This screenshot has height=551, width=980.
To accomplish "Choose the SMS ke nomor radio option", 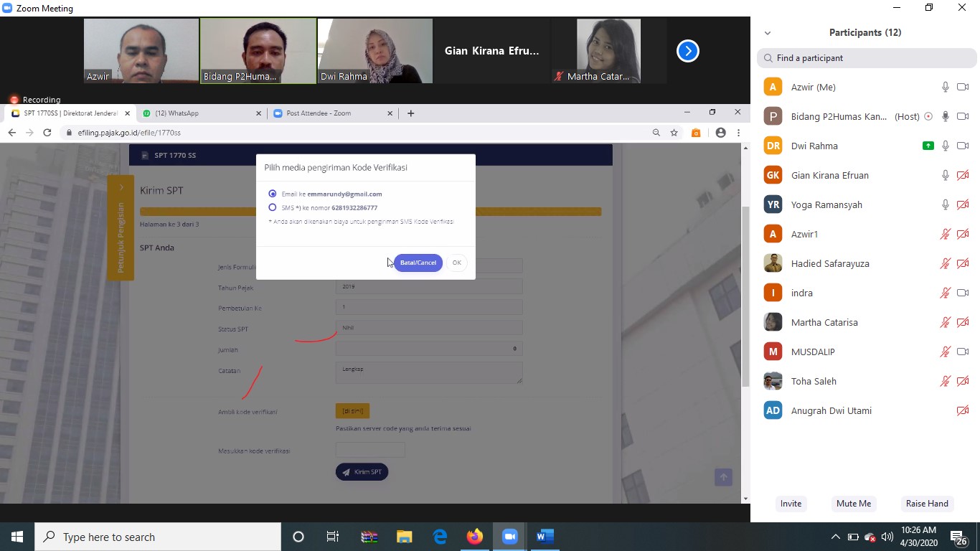I will (x=273, y=207).
